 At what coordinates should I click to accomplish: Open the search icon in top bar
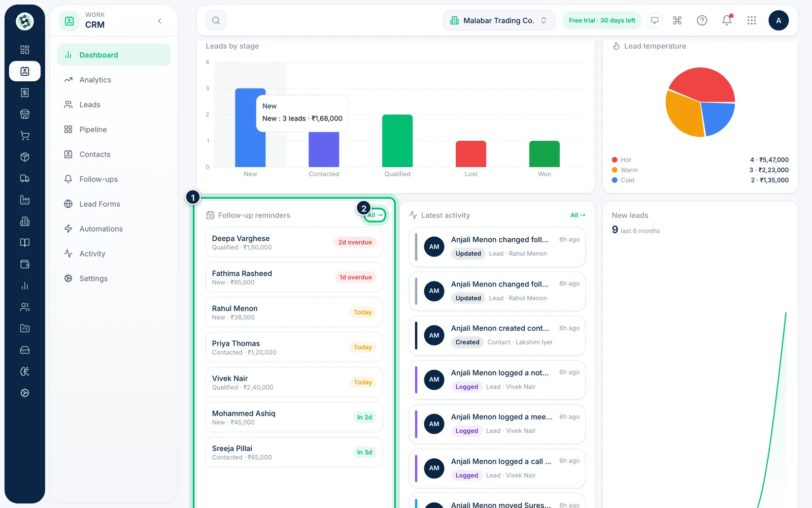[x=216, y=20]
